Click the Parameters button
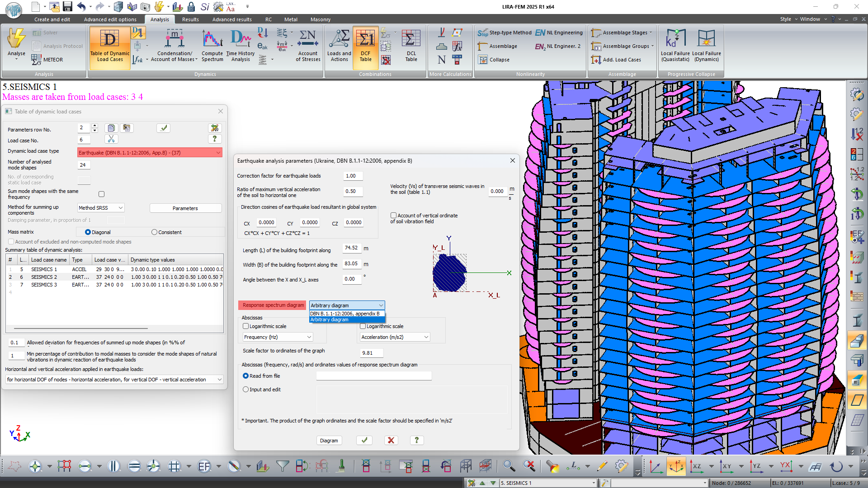The image size is (868, 488). [x=185, y=208]
